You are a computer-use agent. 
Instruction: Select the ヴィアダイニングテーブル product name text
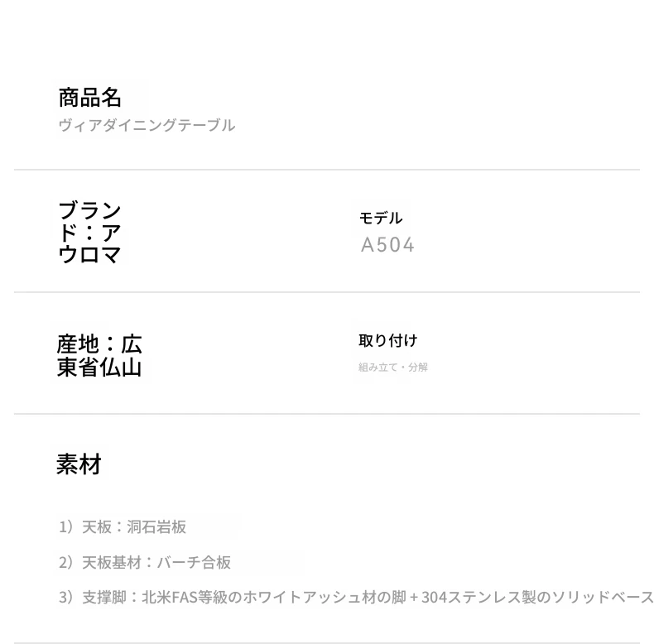tap(147, 125)
